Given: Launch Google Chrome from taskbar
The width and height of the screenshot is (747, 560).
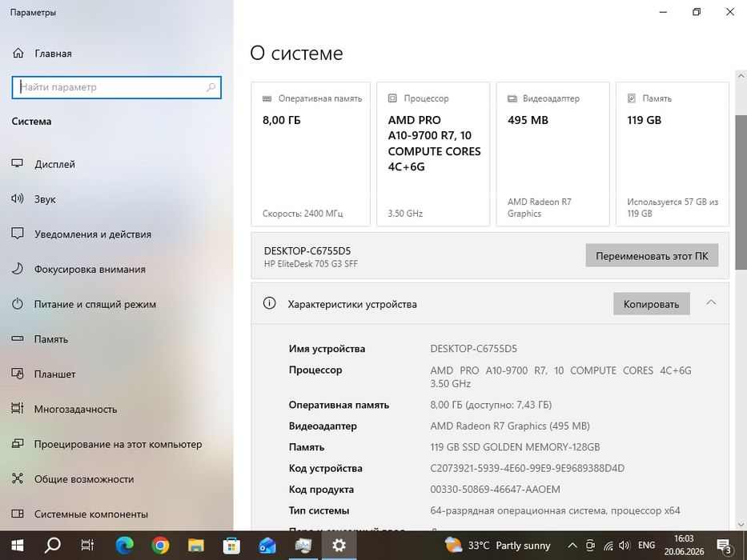Looking at the screenshot, I should (161, 546).
